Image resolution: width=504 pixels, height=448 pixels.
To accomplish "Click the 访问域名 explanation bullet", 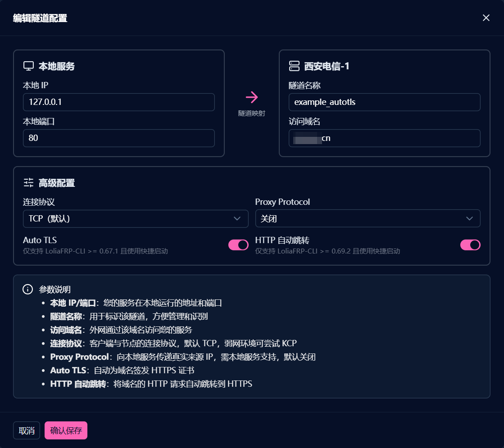I will [x=121, y=330].
